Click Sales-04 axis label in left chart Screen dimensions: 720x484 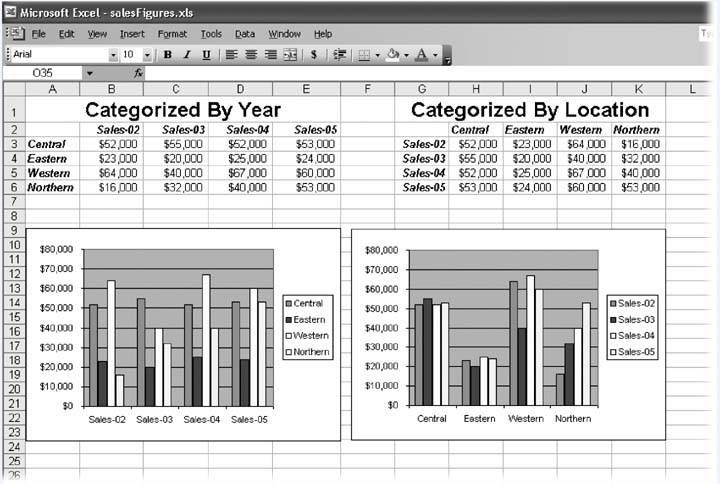(202, 419)
